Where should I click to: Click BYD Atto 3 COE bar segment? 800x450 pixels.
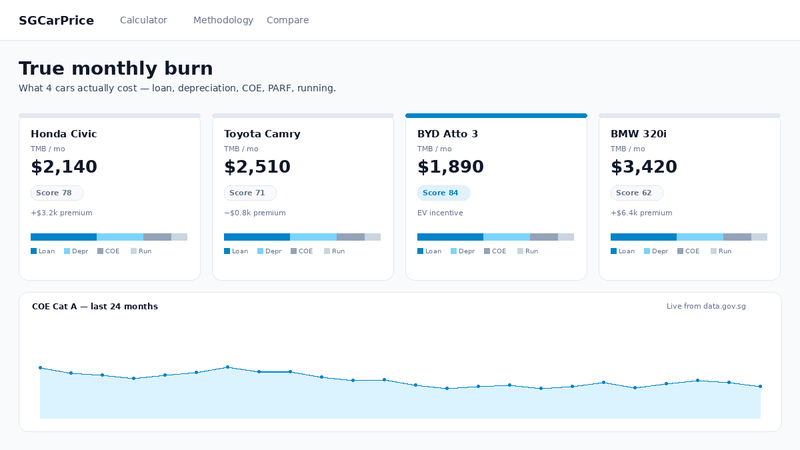click(544, 237)
